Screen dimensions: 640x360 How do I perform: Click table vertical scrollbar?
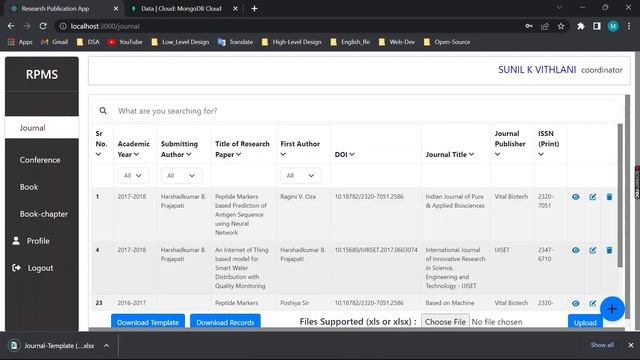click(x=620, y=196)
